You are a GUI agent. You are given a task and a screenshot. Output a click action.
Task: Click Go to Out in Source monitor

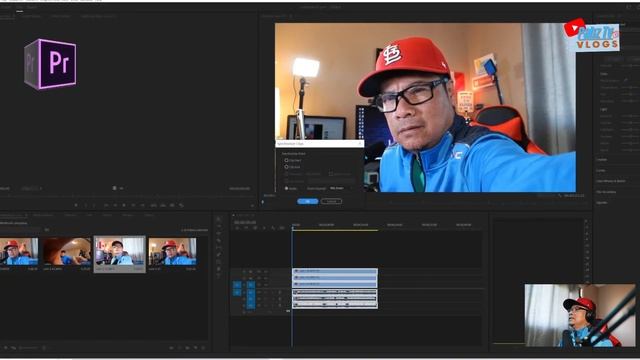coord(142,205)
